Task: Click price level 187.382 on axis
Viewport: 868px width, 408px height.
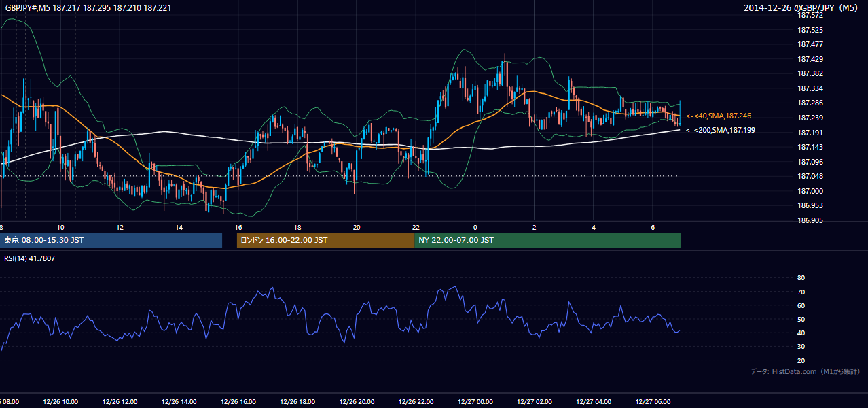Action: [x=810, y=74]
